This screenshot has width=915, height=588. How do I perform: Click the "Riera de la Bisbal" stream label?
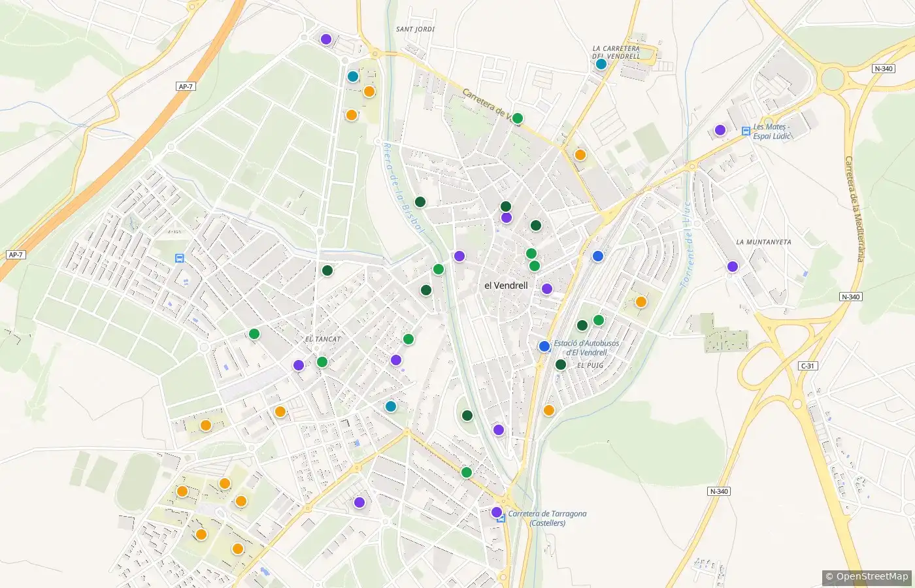404,188
